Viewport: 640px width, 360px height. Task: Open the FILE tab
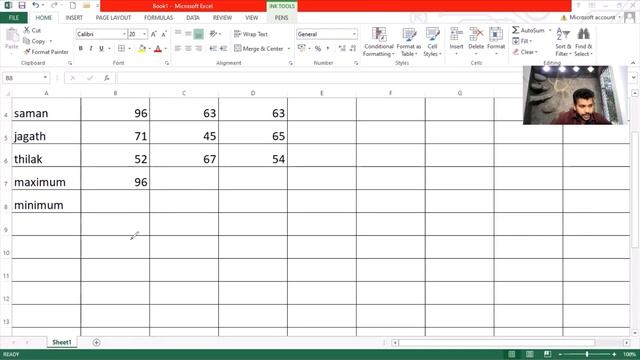tap(13, 18)
